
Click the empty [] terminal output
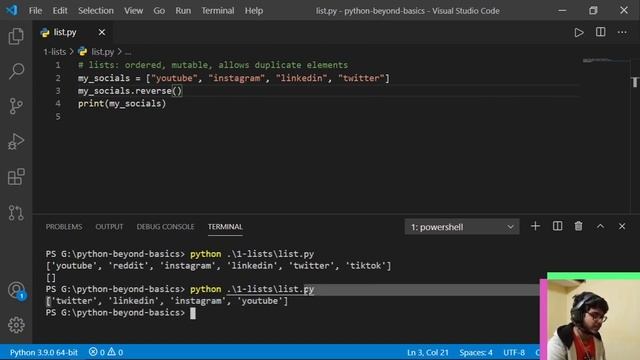click(51, 278)
